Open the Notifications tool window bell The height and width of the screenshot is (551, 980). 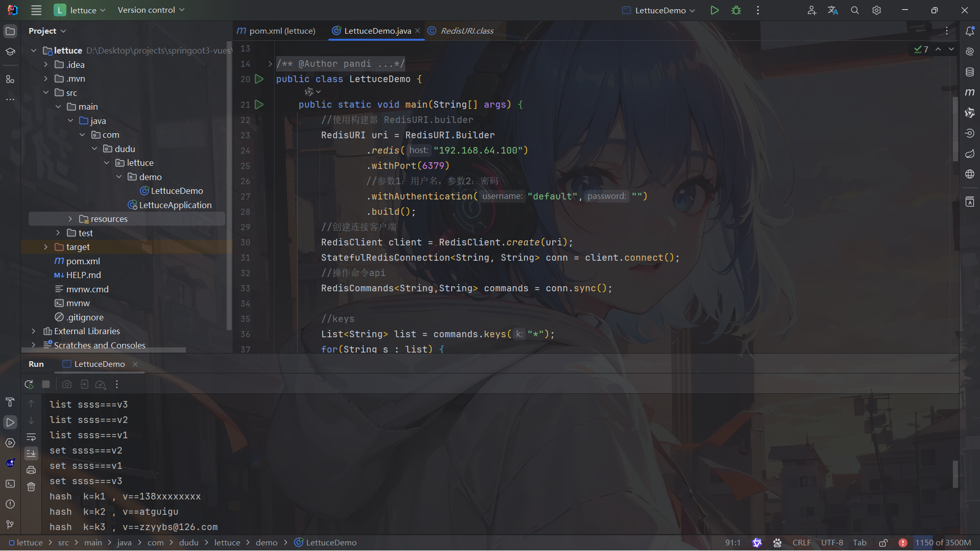[x=970, y=31]
